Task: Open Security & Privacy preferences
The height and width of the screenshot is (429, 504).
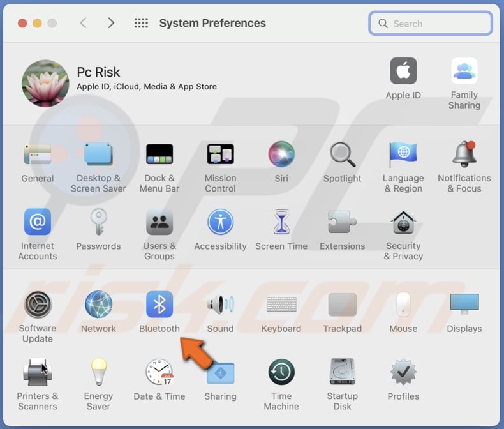Action: [403, 223]
